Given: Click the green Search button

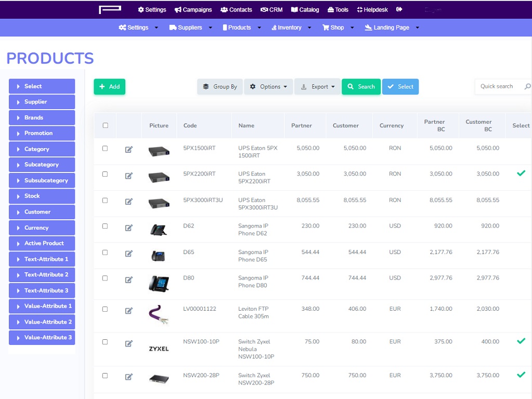Looking at the screenshot, I should pos(361,87).
